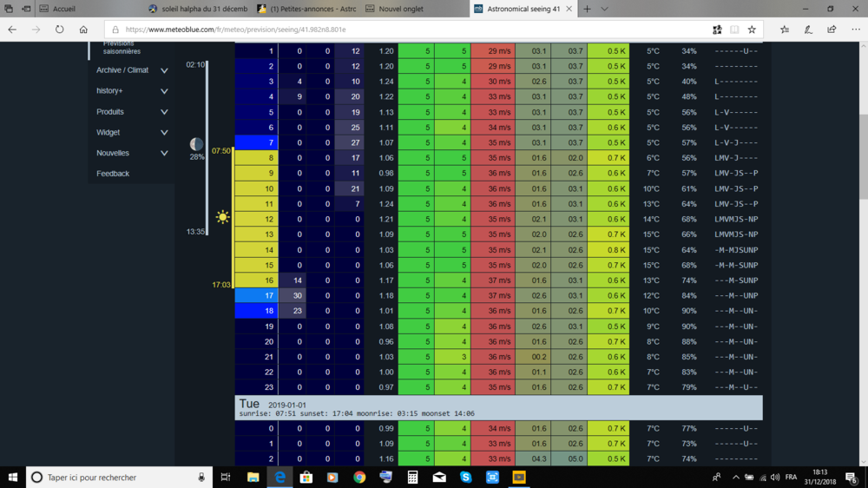
Task: Open the volume speaker tray icon
Action: 775,477
